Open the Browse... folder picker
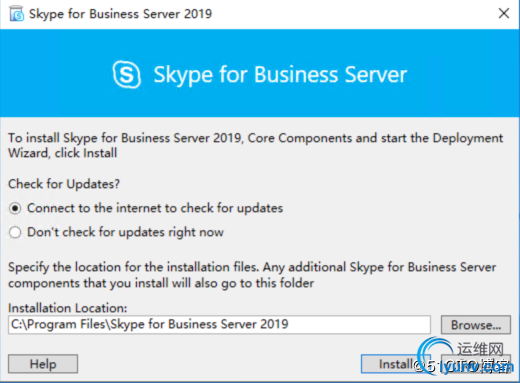This screenshot has height=383, width=520. [x=476, y=325]
